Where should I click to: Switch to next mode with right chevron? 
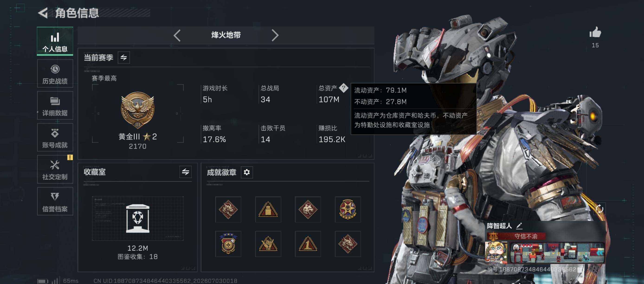[x=275, y=35]
